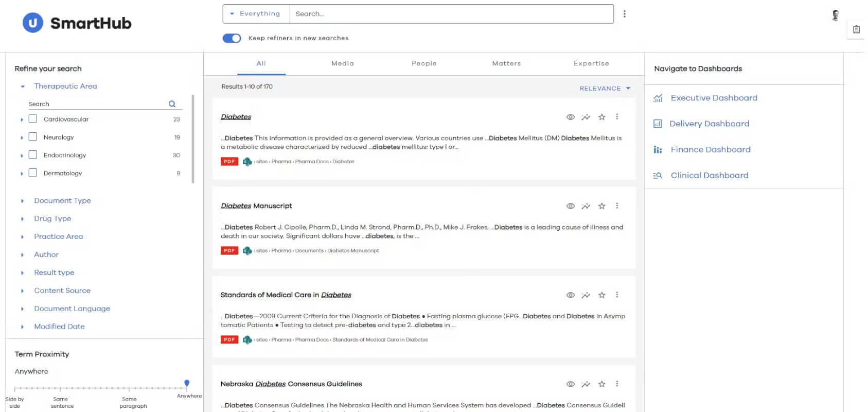Switch to the Matters tab
Image resolution: width=868 pixels, height=412 pixels.
click(x=506, y=63)
